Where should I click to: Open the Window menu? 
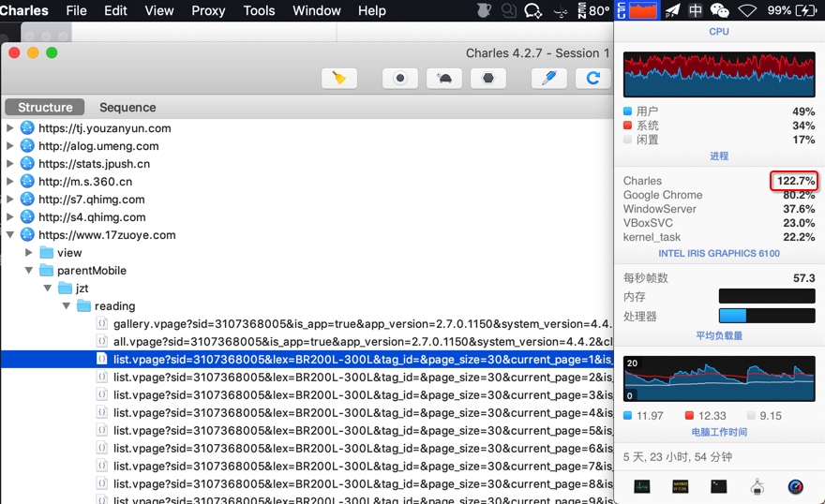[317, 10]
